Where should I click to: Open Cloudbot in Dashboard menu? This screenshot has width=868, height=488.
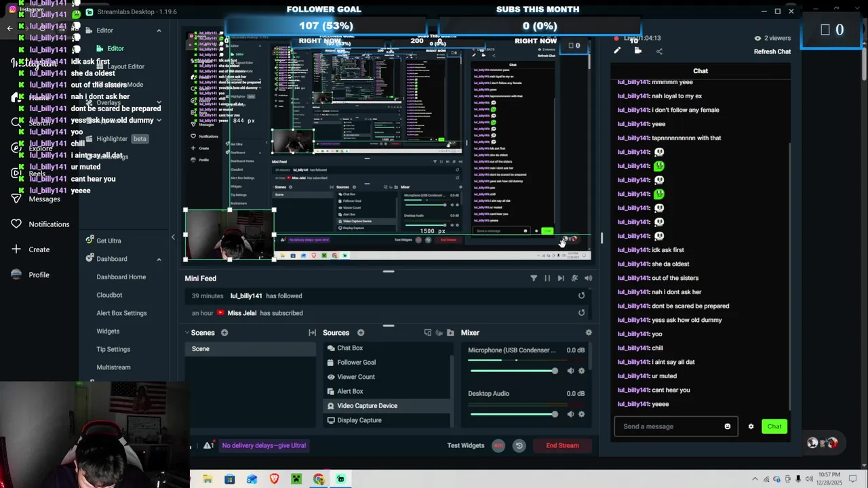pyautogui.click(x=109, y=296)
